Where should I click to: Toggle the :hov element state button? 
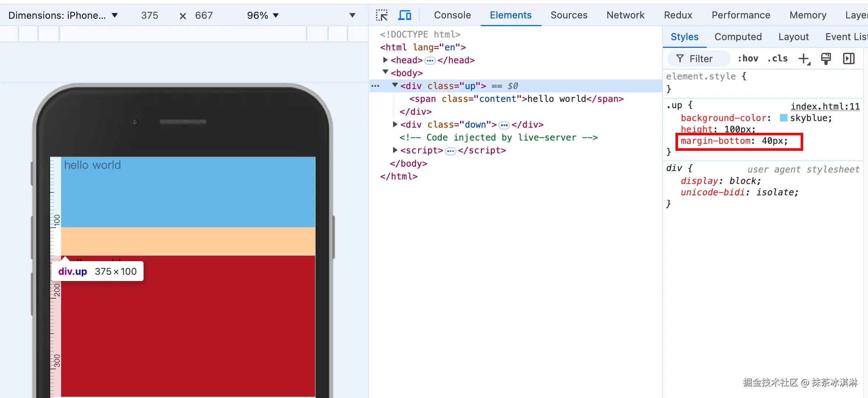[x=748, y=58]
